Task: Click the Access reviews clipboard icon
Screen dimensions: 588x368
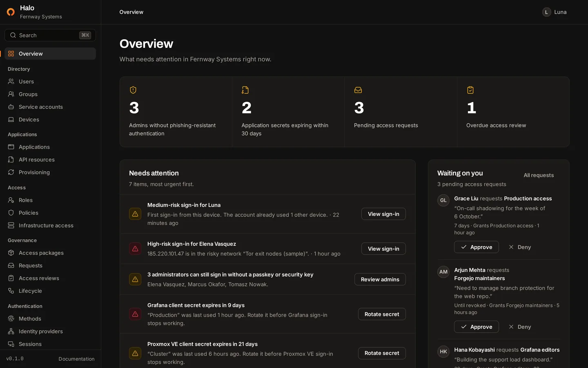Action: point(11,278)
